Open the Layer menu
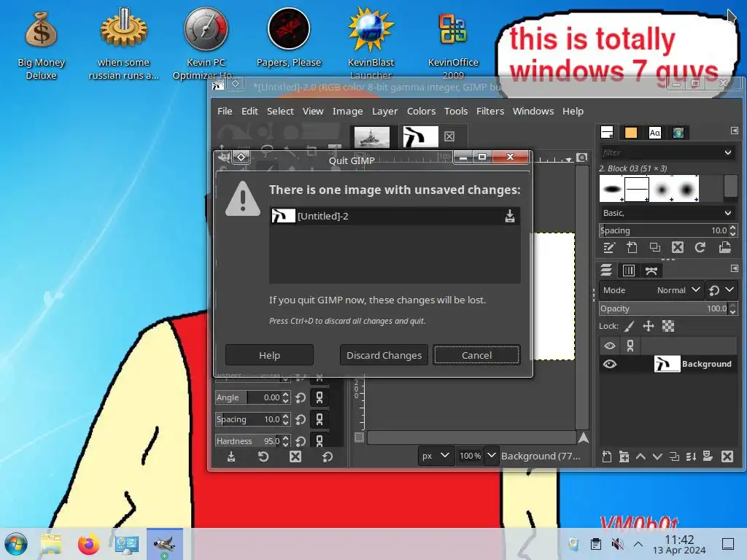Image resolution: width=747 pixels, height=560 pixels. point(384,111)
